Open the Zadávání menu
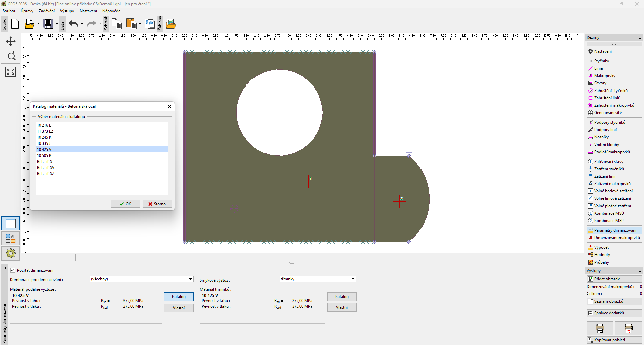The image size is (644, 345). (x=46, y=11)
